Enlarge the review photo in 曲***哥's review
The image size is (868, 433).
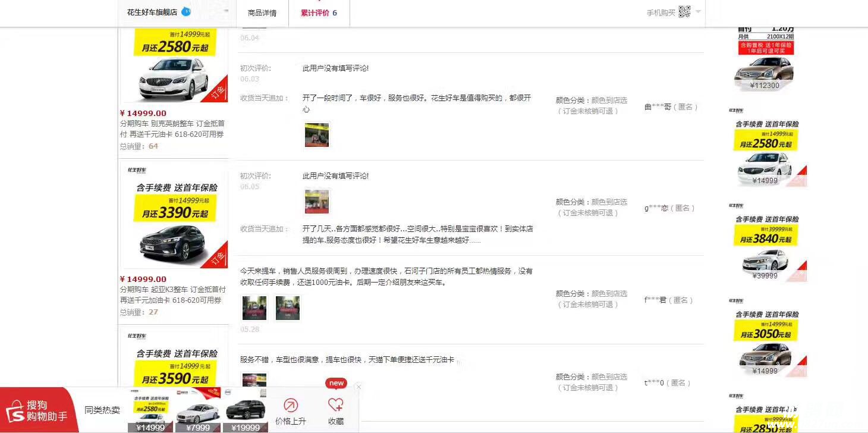click(x=316, y=135)
